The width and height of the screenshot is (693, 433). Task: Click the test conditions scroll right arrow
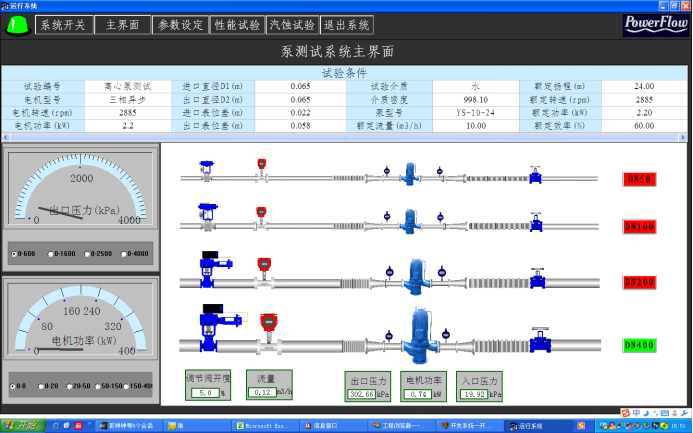(682, 137)
